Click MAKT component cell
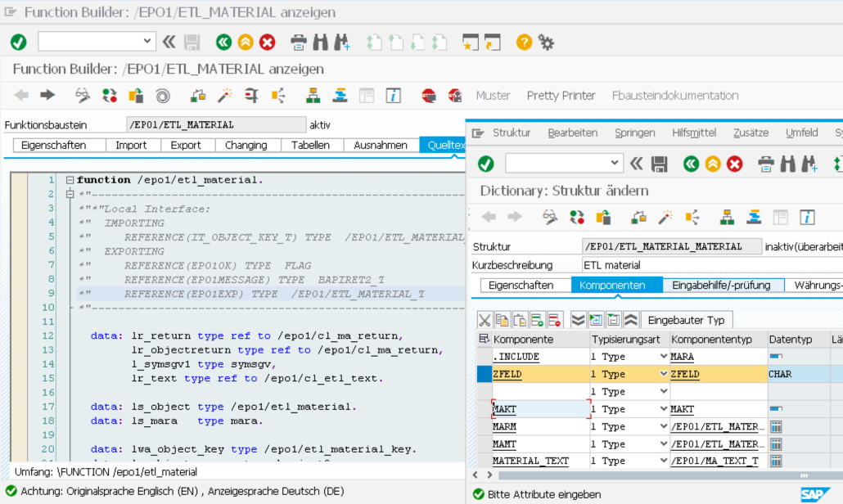The width and height of the screenshot is (843, 504). [x=541, y=409]
